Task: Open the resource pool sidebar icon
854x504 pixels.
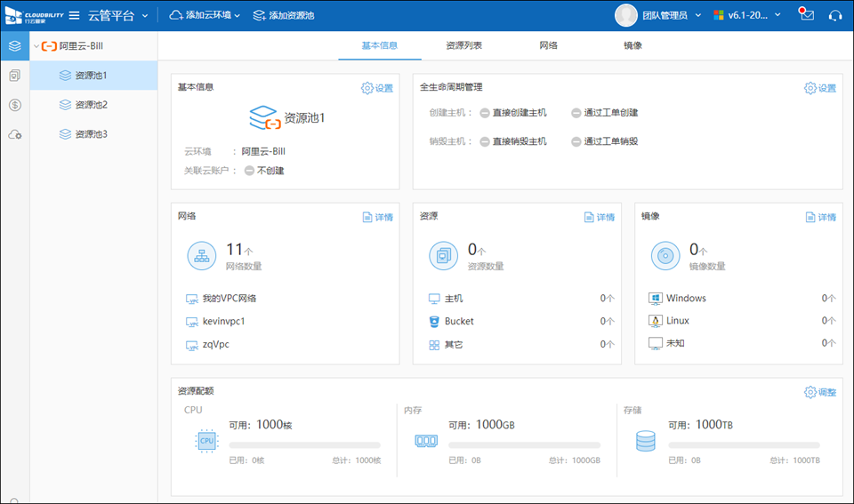Action: coord(14,46)
